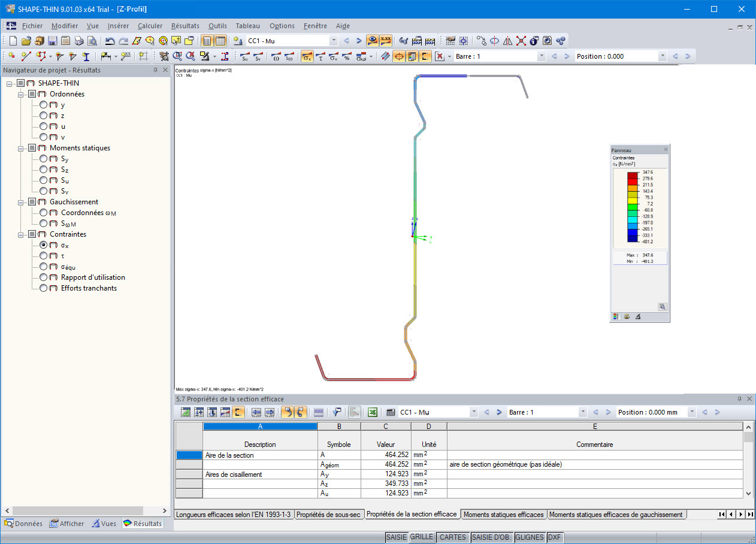The width and height of the screenshot is (756, 544).
Task: Select Efforts tranchants radio button
Action: point(44,288)
